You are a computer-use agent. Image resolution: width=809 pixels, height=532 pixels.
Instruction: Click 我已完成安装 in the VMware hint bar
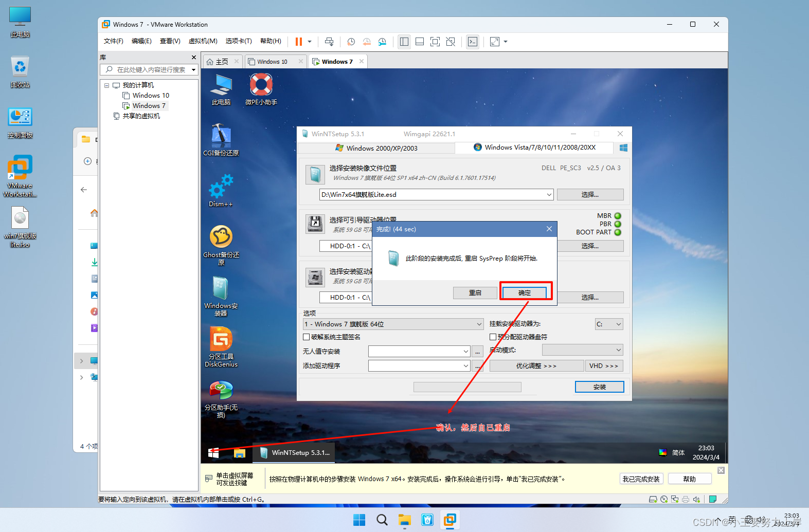tap(641, 479)
